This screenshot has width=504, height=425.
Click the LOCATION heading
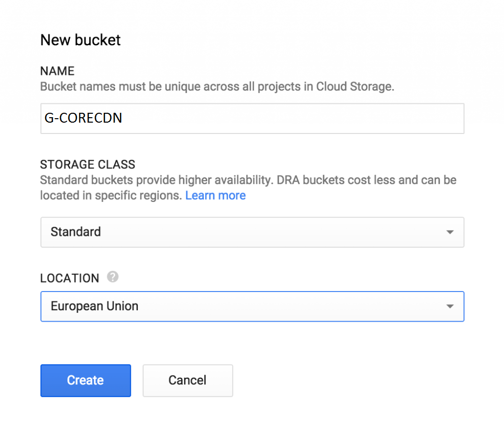pos(69,278)
